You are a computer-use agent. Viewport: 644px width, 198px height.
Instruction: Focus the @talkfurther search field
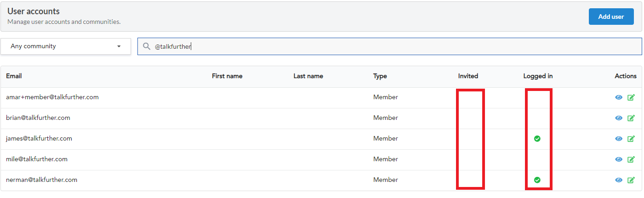[389, 46]
